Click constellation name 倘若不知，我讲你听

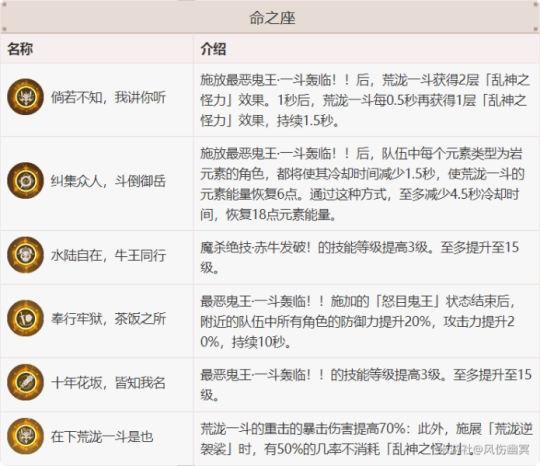pyautogui.click(x=108, y=97)
